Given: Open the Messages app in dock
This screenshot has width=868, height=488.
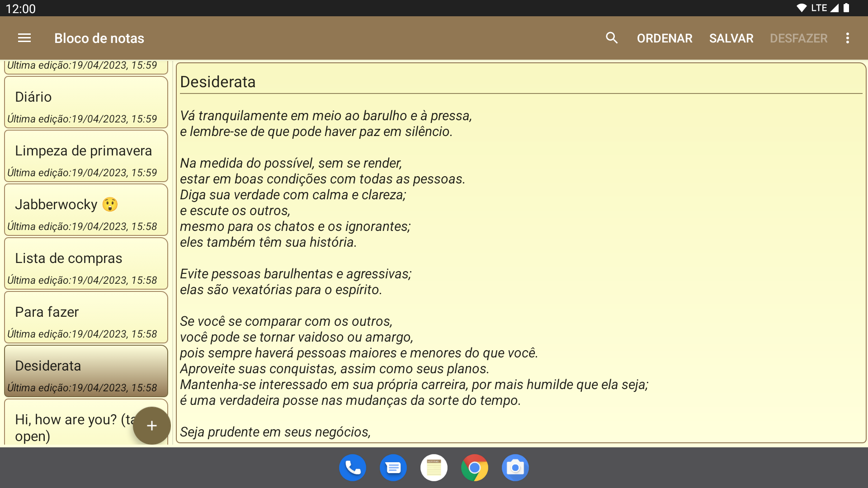Looking at the screenshot, I should pos(393,468).
